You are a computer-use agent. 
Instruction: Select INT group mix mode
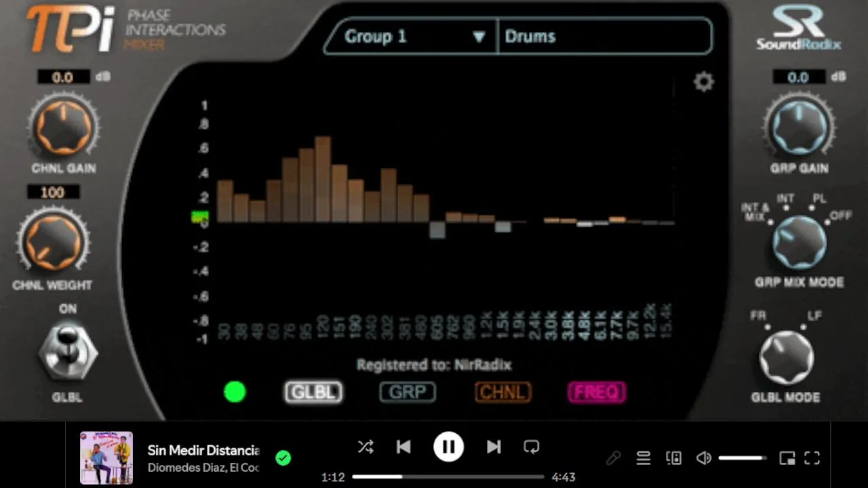pyautogui.click(x=785, y=199)
